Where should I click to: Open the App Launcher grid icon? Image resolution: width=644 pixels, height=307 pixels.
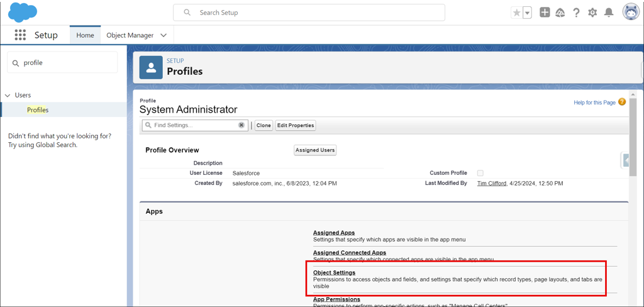pos(20,35)
